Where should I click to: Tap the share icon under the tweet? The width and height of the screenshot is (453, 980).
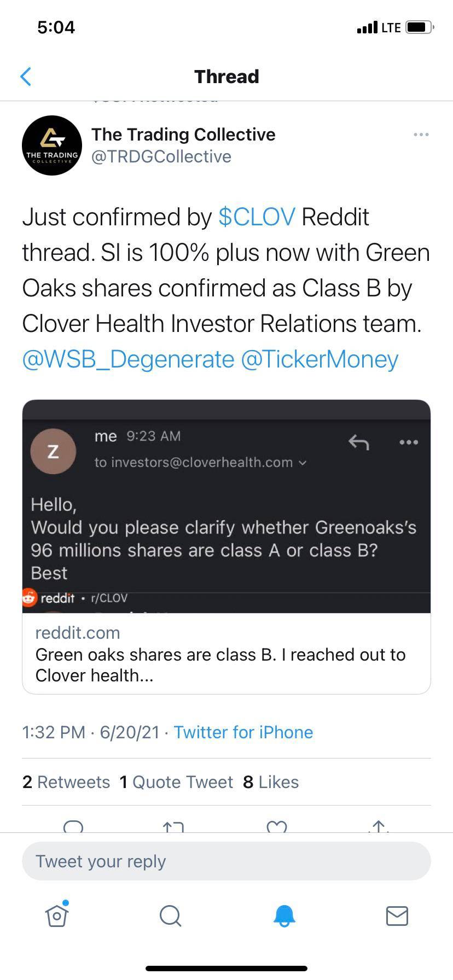click(379, 826)
